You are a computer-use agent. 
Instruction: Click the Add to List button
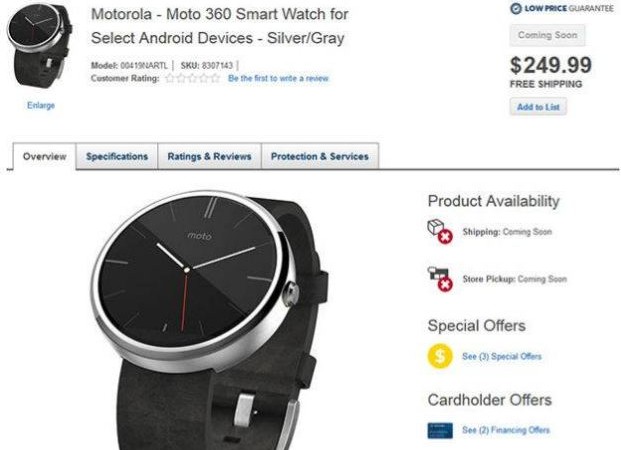click(538, 107)
